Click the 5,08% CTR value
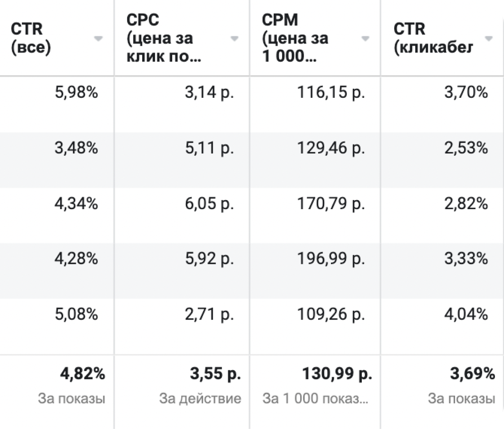The image size is (504, 429). pyautogui.click(x=76, y=314)
